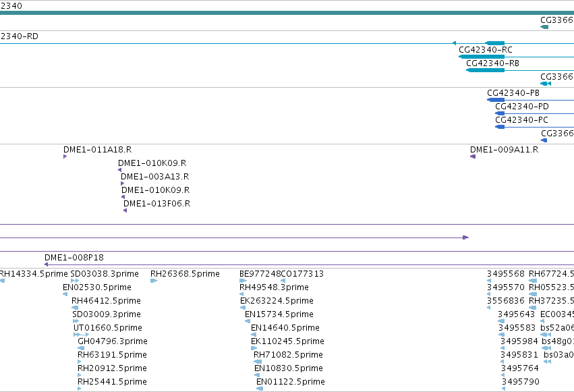The height and width of the screenshot is (392, 574).
Task: Click the 3495643 feature label
Action: click(x=517, y=314)
